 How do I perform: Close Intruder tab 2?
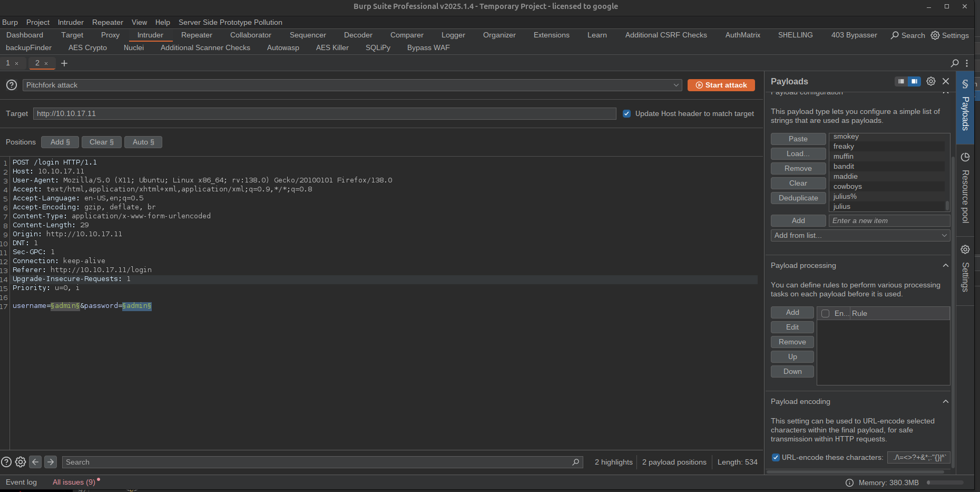46,63
